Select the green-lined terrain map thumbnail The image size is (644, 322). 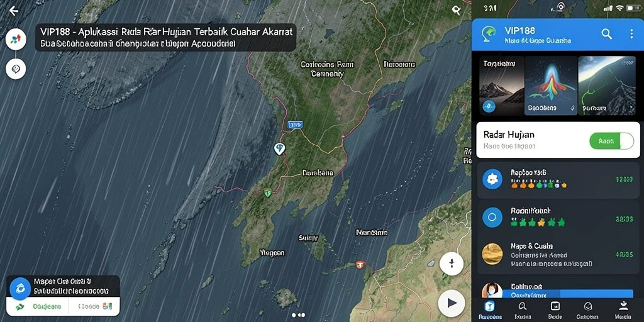click(607, 86)
